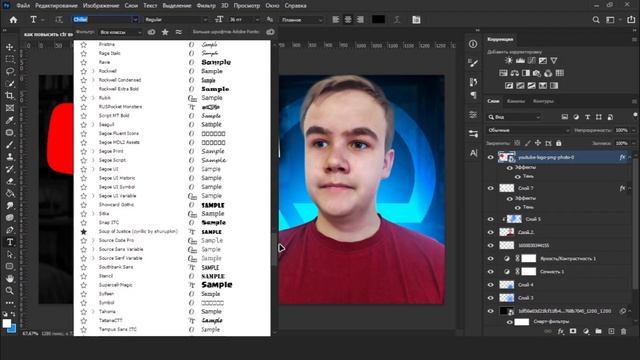
Task: Click the foreground color swatch
Action: point(7,323)
